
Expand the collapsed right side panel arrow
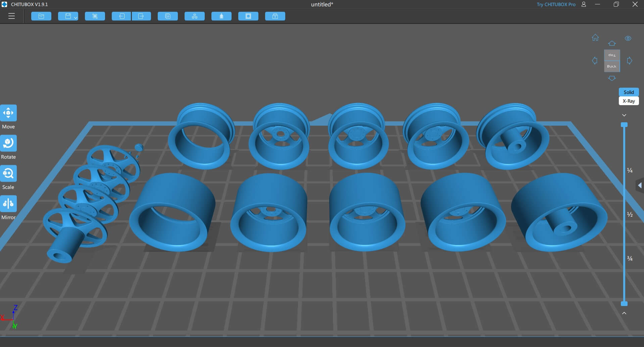coord(640,185)
